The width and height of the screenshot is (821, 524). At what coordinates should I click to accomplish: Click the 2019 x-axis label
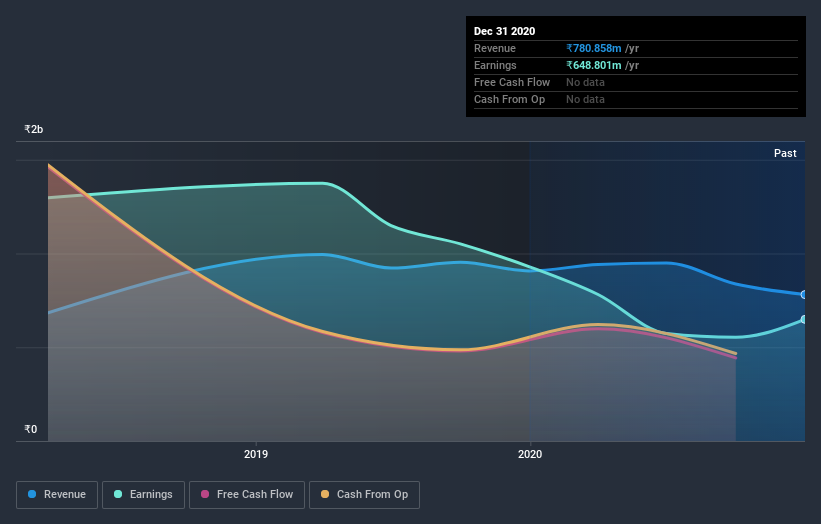256,454
